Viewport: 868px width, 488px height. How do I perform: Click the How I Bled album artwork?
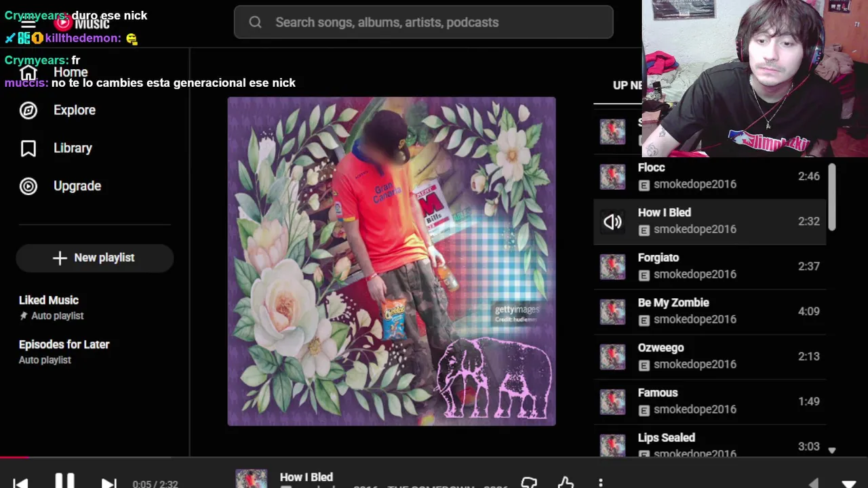pyautogui.click(x=391, y=262)
